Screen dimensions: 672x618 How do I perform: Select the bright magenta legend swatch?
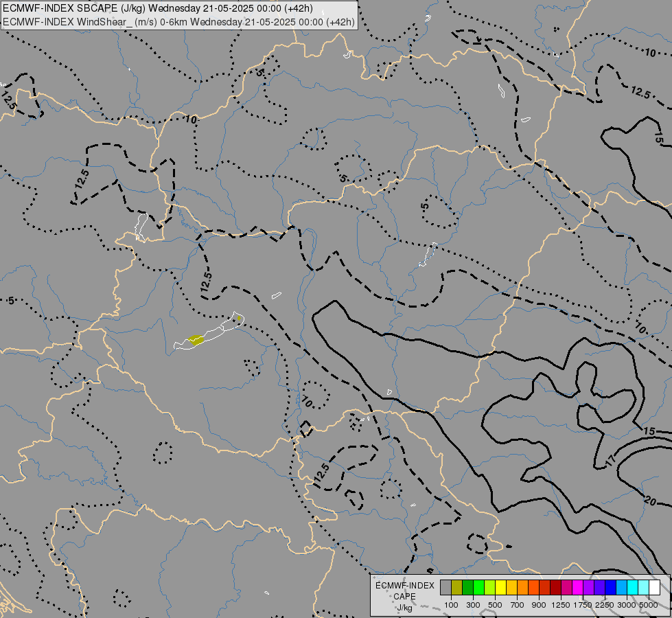577,587
